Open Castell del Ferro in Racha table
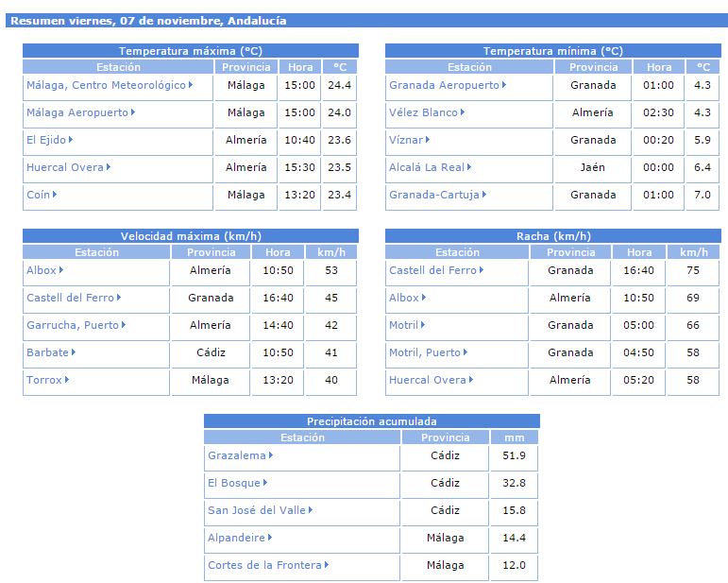 coord(436,270)
